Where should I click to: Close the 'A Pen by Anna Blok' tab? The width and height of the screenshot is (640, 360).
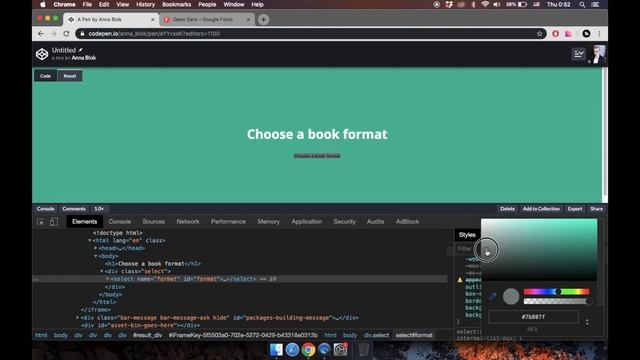pyautogui.click(x=153, y=20)
